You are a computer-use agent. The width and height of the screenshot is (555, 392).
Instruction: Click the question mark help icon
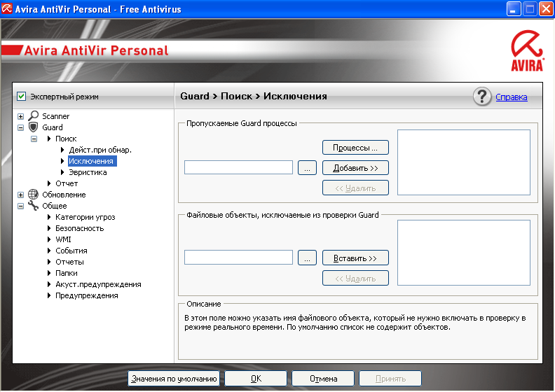point(481,97)
